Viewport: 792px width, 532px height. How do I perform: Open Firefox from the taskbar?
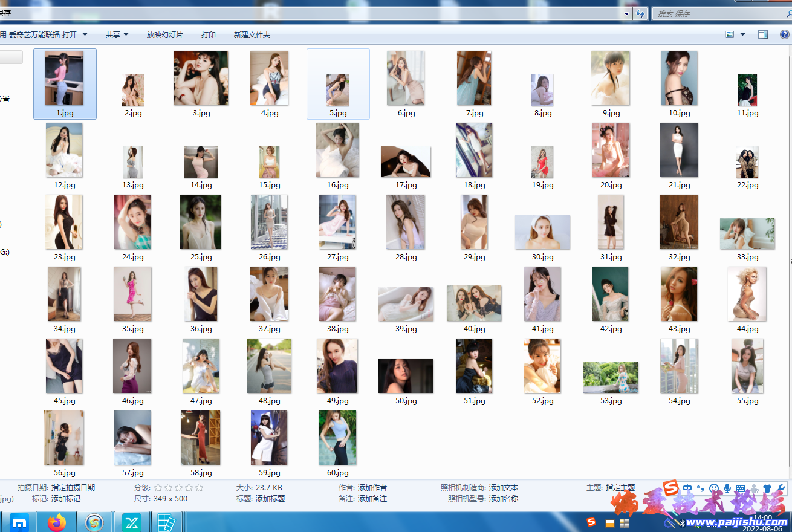(57, 522)
